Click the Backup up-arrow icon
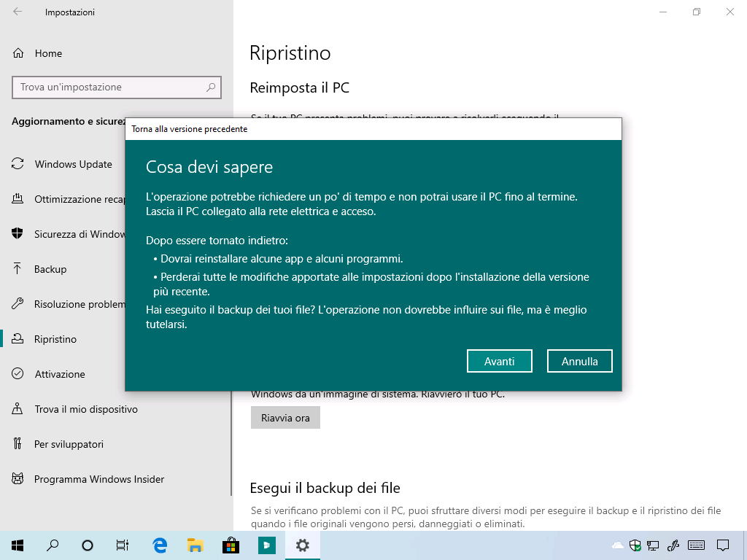 18,268
